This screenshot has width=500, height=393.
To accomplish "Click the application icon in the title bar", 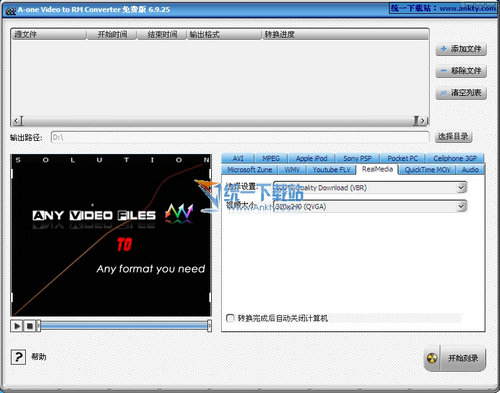I will click(11, 10).
